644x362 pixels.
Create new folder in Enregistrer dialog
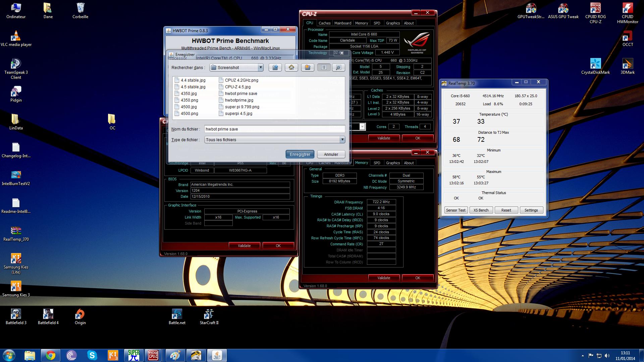[308, 67]
